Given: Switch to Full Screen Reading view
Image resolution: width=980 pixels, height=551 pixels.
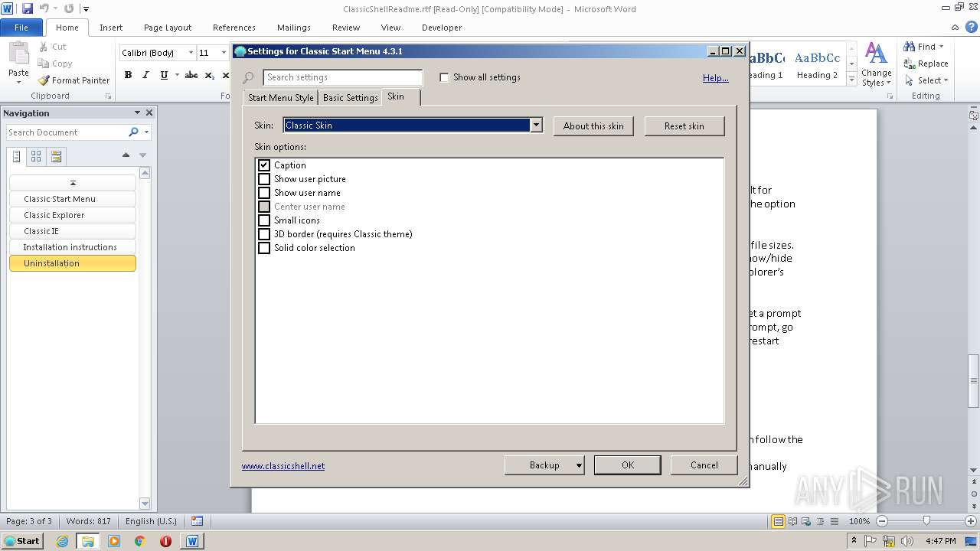Looking at the screenshot, I should point(792,521).
